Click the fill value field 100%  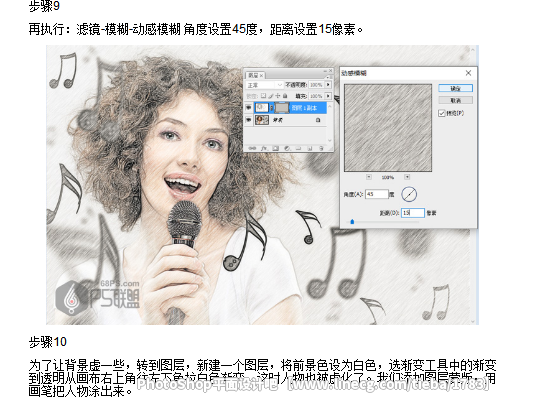[316, 96]
